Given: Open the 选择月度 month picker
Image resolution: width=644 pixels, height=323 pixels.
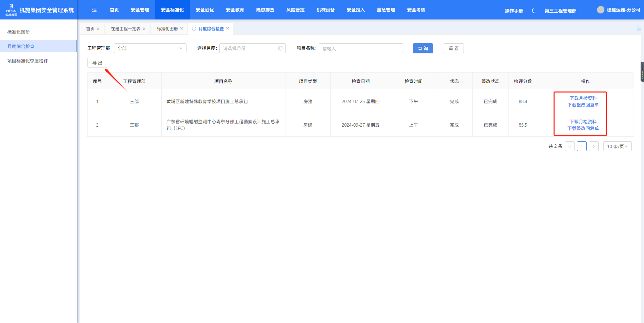Looking at the screenshot, I should (252, 48).
